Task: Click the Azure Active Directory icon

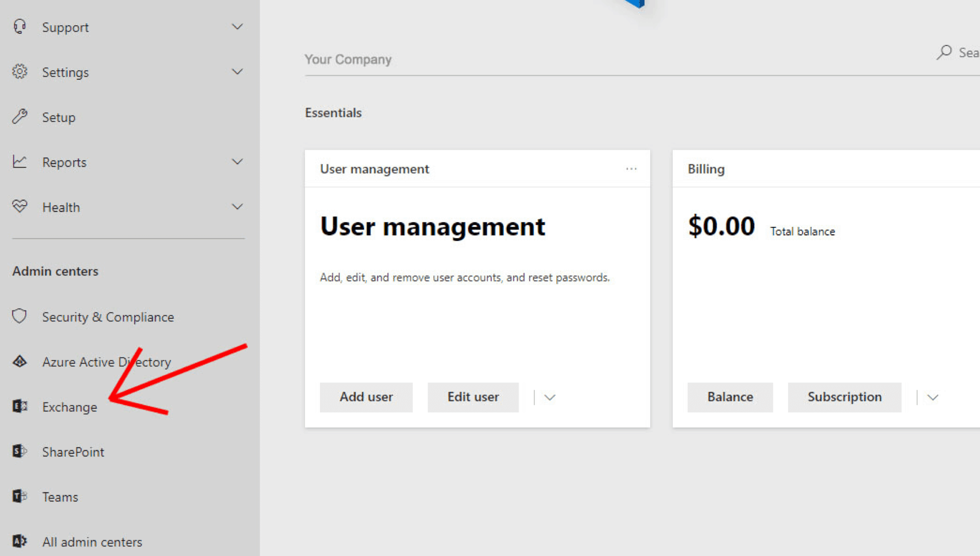Action: click(19, 362)
